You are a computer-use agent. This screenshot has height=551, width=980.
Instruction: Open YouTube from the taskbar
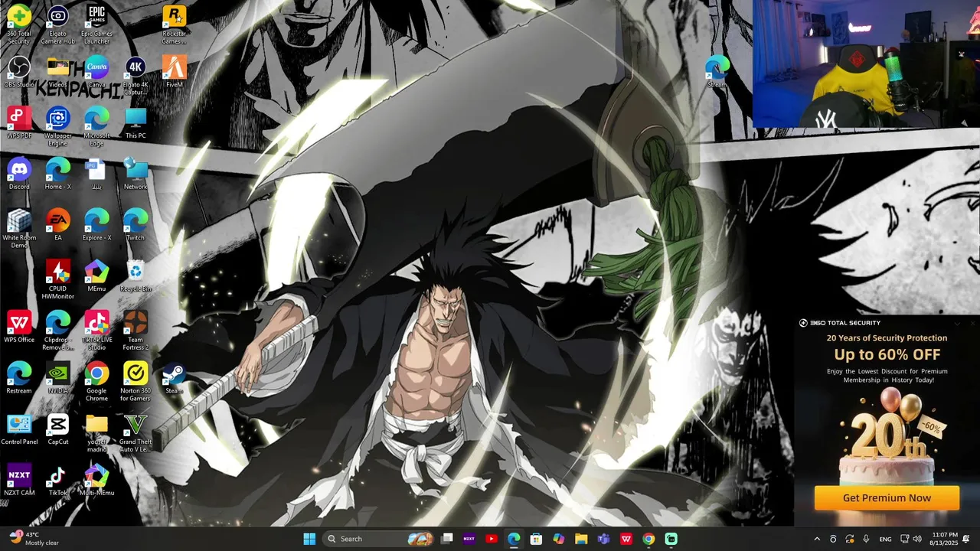point(492,539)
